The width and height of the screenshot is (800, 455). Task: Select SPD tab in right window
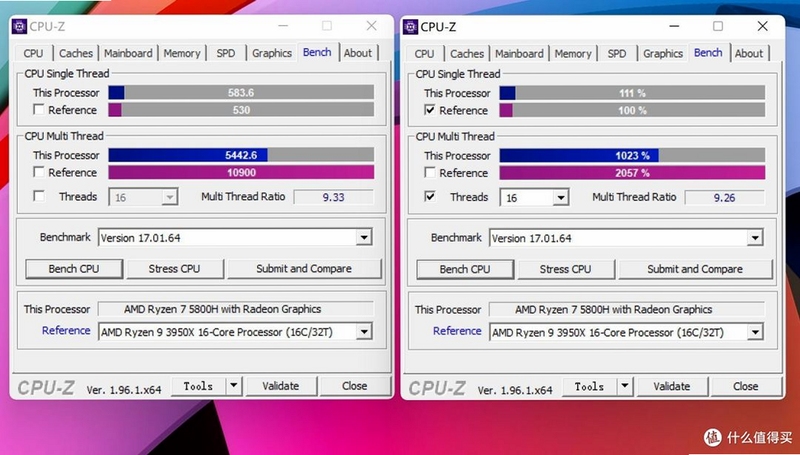coord(616,54)
